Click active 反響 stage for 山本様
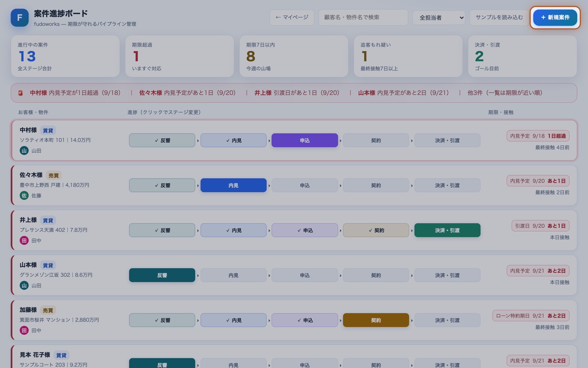 pos(162,275)
